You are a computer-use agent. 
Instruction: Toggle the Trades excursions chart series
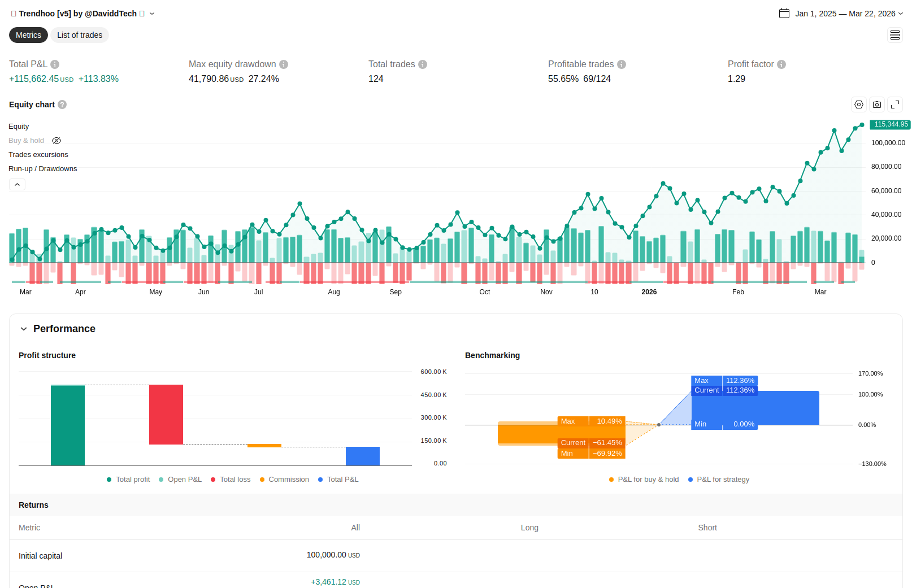pos(38,155)
